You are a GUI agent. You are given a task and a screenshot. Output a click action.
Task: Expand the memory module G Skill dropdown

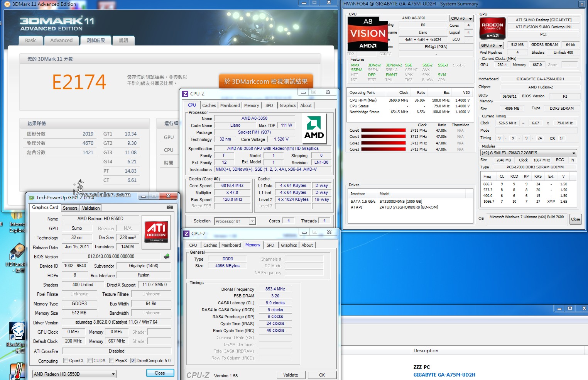[529, 153]
